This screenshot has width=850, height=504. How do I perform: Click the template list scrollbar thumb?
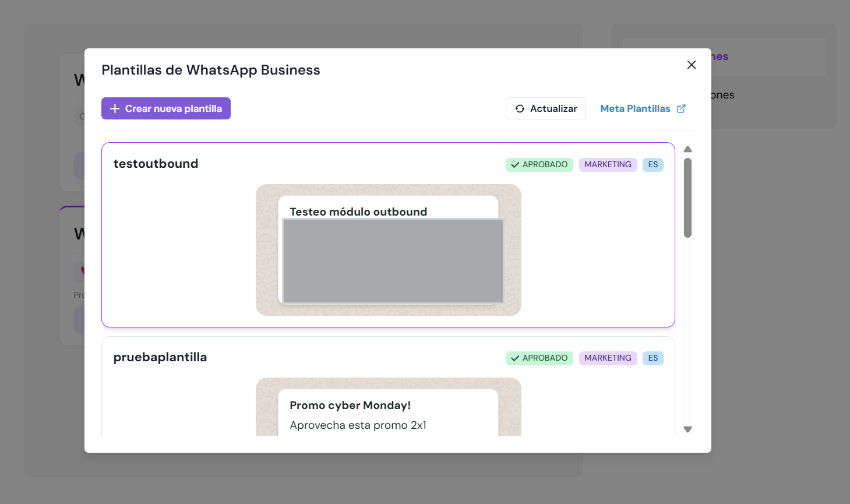(687, 197)
